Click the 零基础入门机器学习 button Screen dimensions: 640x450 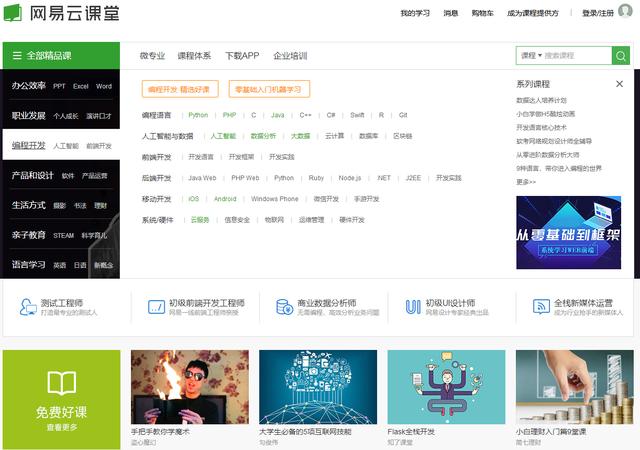pos(269,89)
